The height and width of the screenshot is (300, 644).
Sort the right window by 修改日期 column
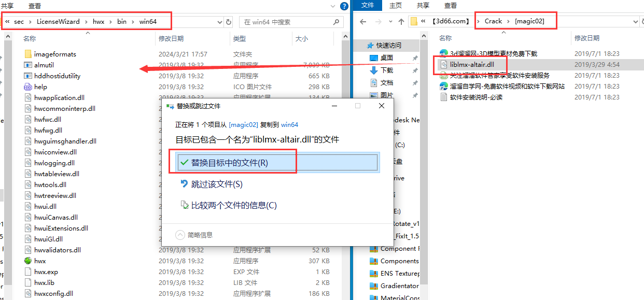[x=587, y=38]
